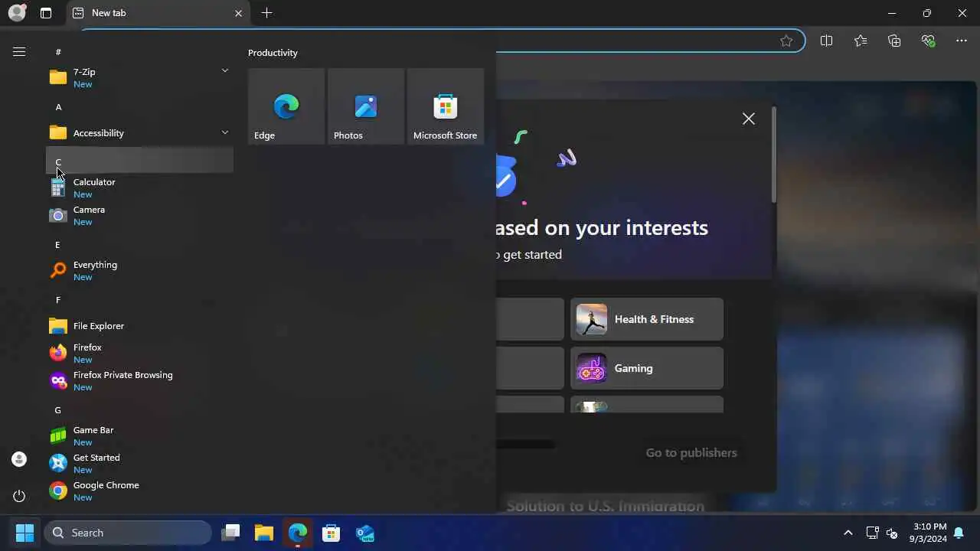Launch the Camera app
This screenshot has width=980, height=551.
pyautogui.click(x=139, y=215)
